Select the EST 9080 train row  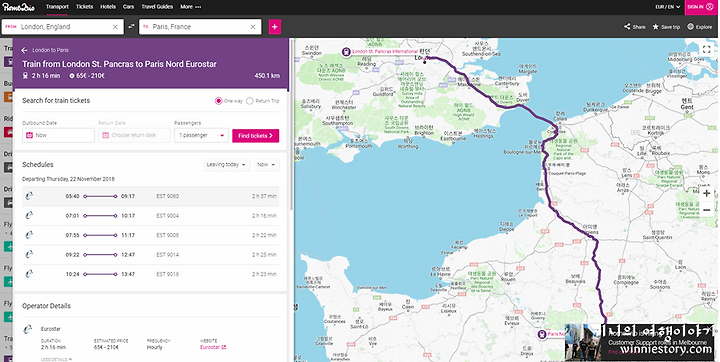[x=151, y=196]
